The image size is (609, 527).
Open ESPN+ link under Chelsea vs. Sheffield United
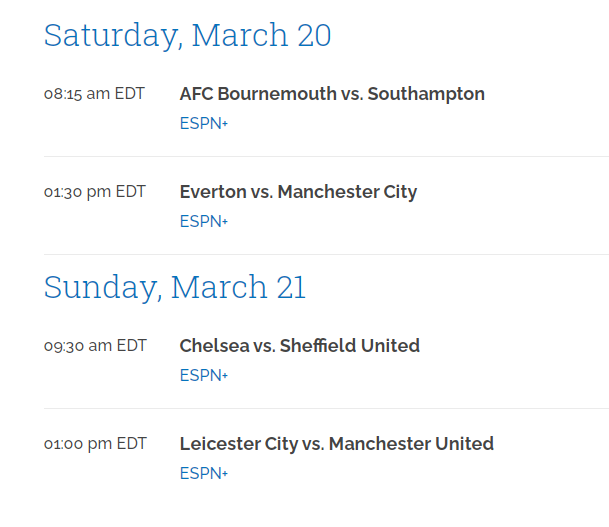tap(204, 376)
